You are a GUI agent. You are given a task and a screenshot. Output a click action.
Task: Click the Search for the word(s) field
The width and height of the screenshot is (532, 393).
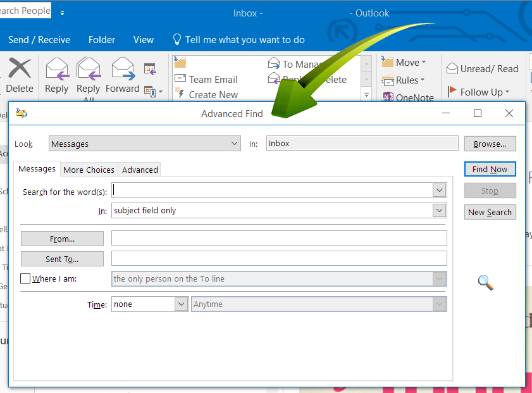[x=272, y=190]
